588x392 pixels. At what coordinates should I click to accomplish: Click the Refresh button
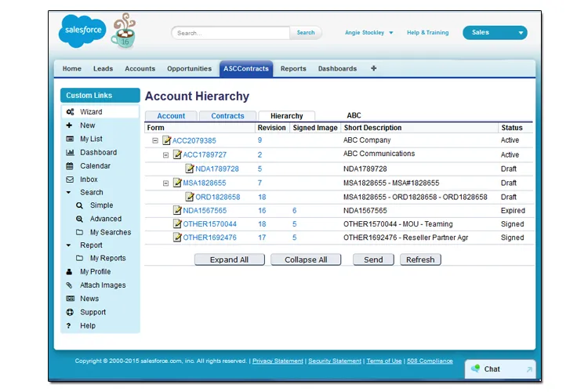pyautogui.click(x=420, y=260)
